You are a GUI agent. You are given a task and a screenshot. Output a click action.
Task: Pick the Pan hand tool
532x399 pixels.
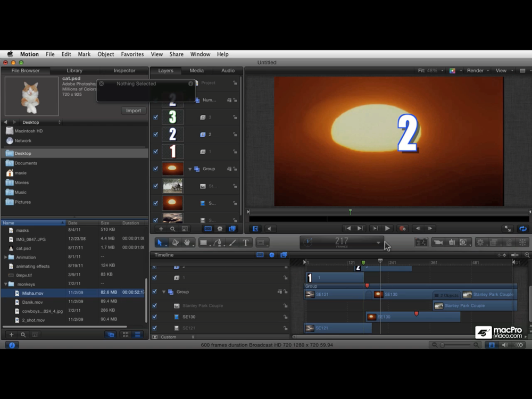tap(187, 243)
